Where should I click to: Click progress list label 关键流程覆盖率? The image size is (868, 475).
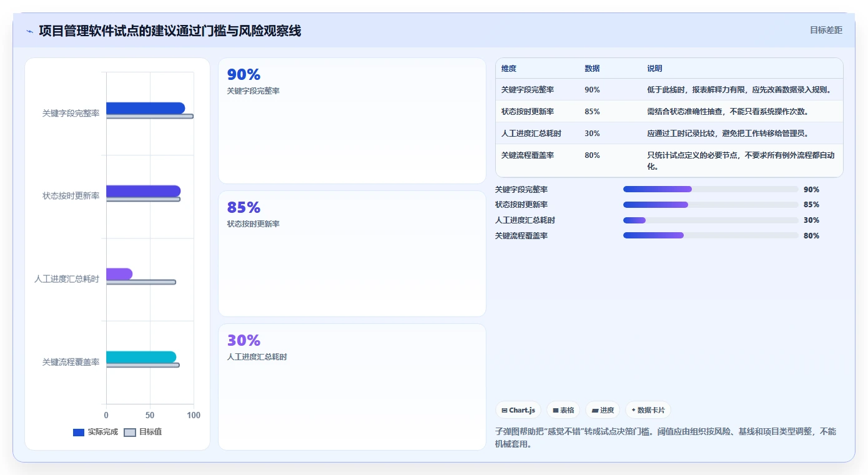(x=521, y=236)
